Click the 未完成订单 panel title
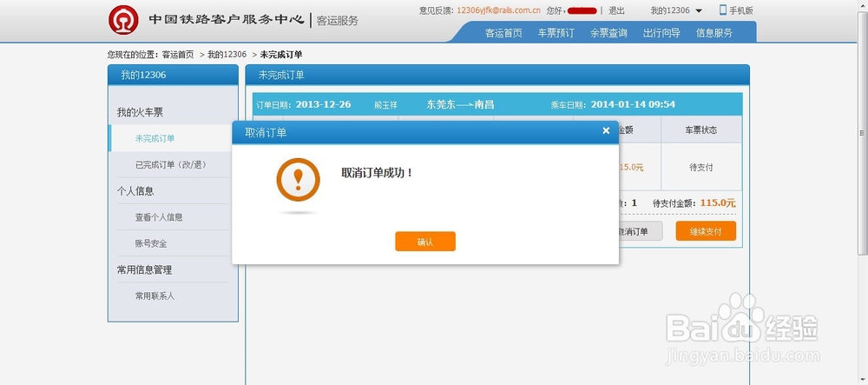868x385 pixels. 281,75
